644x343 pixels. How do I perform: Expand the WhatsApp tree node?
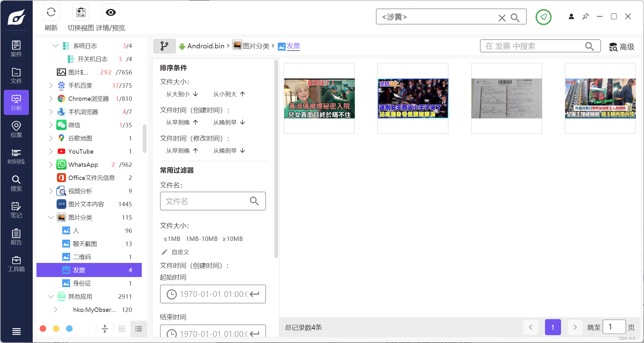click(x=51, y=165)
